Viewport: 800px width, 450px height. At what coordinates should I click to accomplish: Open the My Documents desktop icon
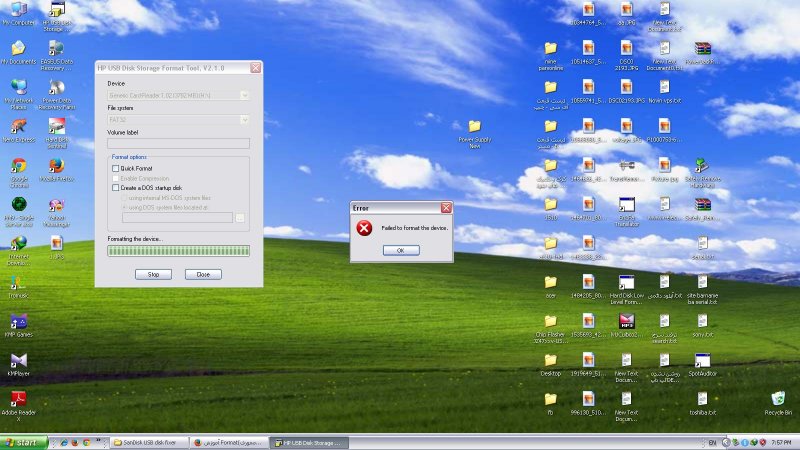(18, 53)
